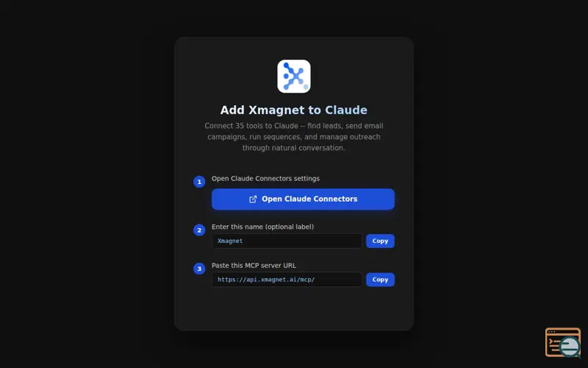This screenshot has width=588, height=368.
Task: Click 'Enter this name (optional label)' text
Action: point(262,227)
